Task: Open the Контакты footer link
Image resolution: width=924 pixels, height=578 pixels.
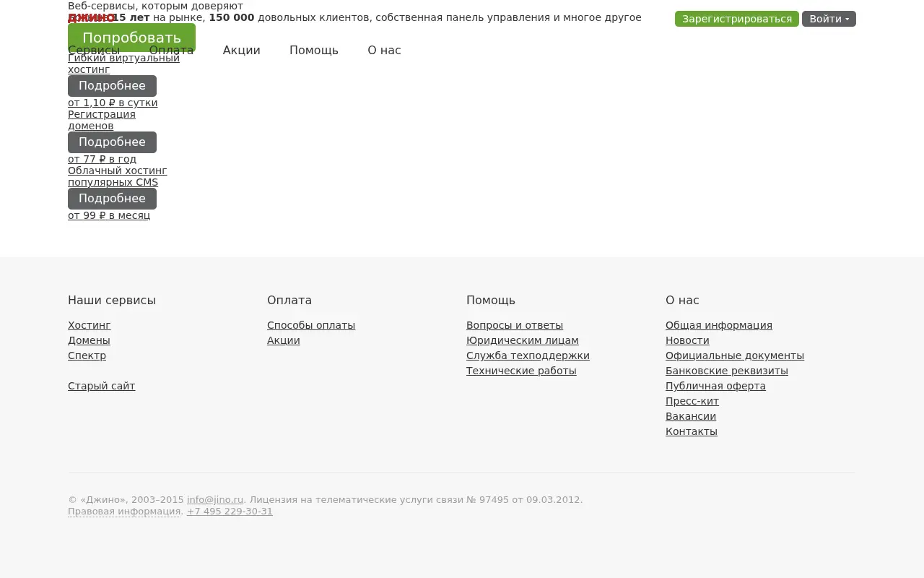Action: click(692, 431)
